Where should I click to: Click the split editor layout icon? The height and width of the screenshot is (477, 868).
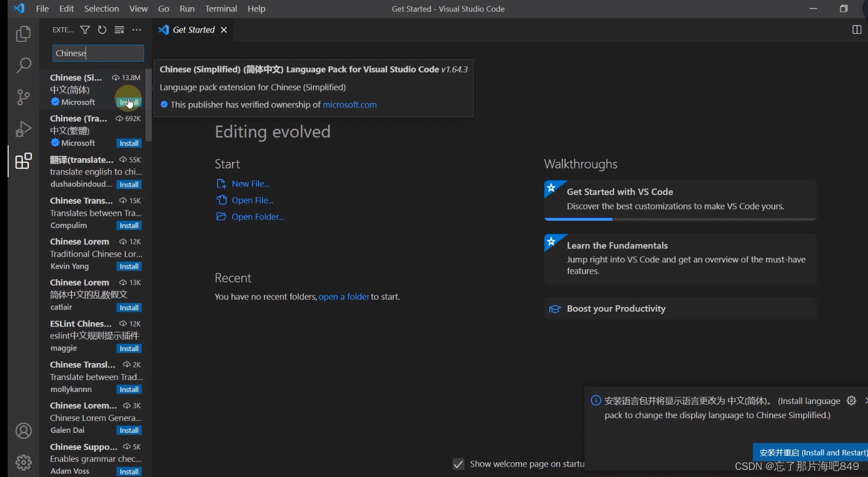(x=857, y=30)
